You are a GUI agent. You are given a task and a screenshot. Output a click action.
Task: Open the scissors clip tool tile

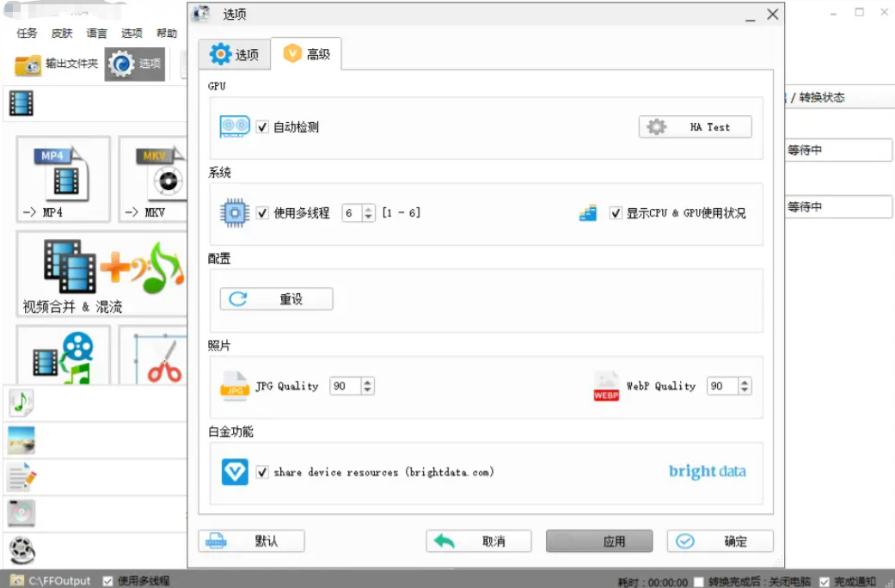[153, 355]
